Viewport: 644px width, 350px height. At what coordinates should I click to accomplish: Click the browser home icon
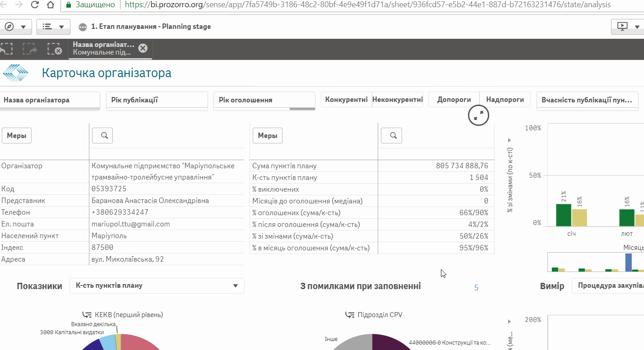pyautogui.click(x=51, y=5)
